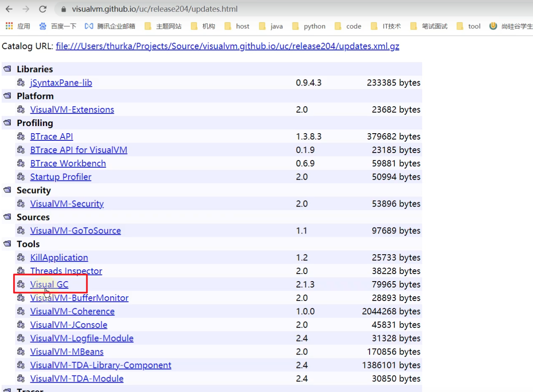Open the host bookmark folder
Screen dimensions: 533x392
coord(237,26)
